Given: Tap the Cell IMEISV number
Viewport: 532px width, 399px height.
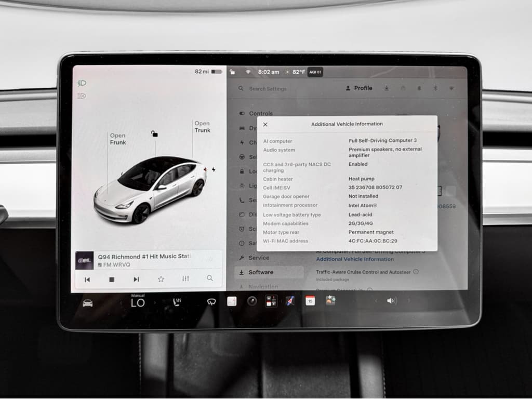Looking at the screenshot, I should click(x=375, y=187).
